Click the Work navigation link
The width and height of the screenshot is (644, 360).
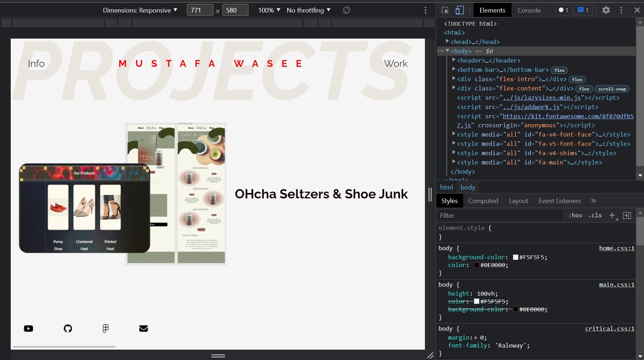[x=396, y=64]
